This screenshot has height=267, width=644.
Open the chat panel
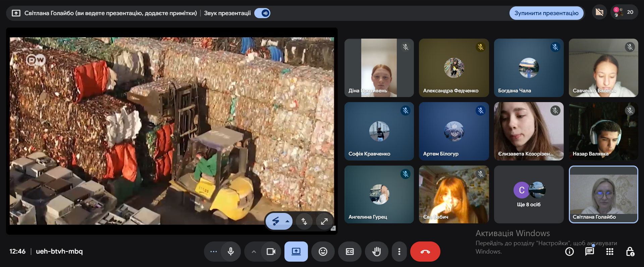589,252
